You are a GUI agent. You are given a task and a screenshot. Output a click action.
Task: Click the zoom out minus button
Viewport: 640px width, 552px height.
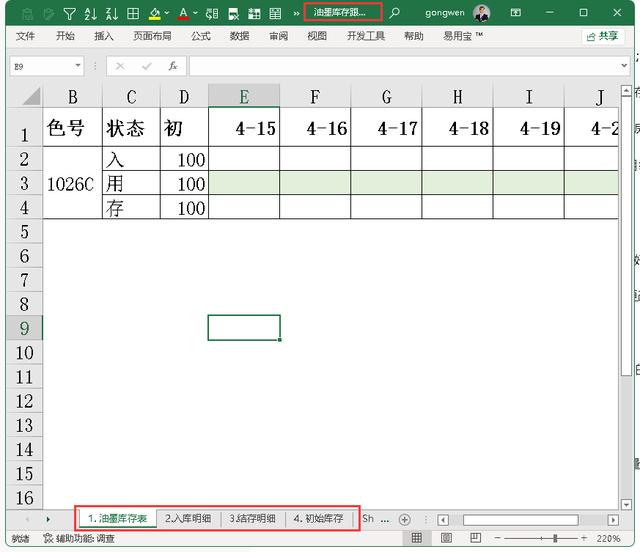tap(497, 539)
